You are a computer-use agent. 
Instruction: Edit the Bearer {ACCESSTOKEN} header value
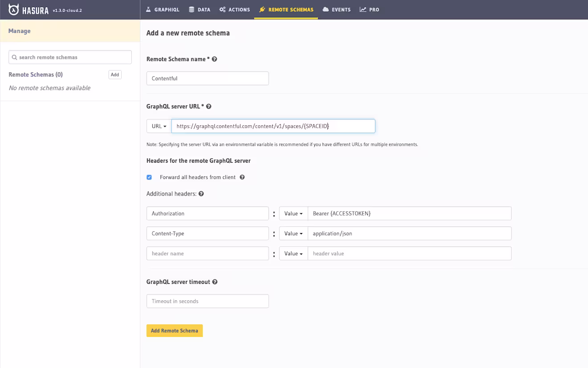point(409,213)
